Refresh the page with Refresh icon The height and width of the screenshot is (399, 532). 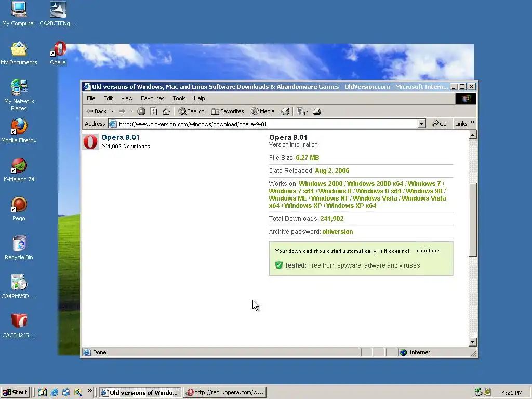[x=154, y=111]
